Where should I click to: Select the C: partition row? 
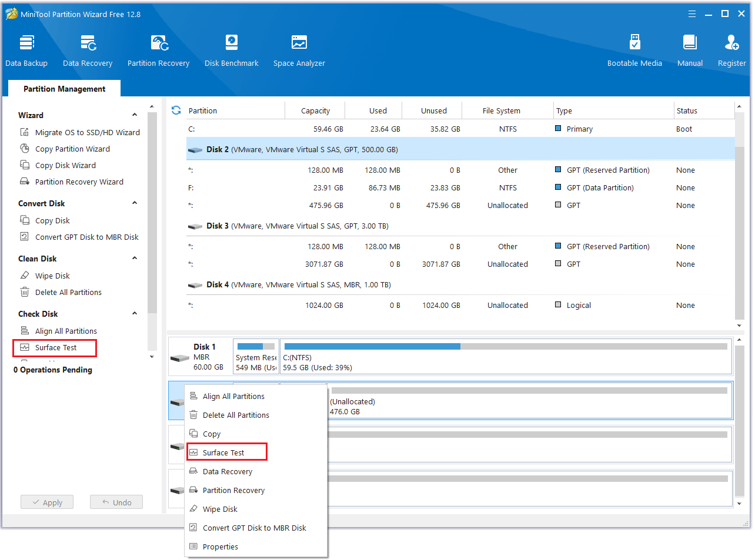[460, 129]
